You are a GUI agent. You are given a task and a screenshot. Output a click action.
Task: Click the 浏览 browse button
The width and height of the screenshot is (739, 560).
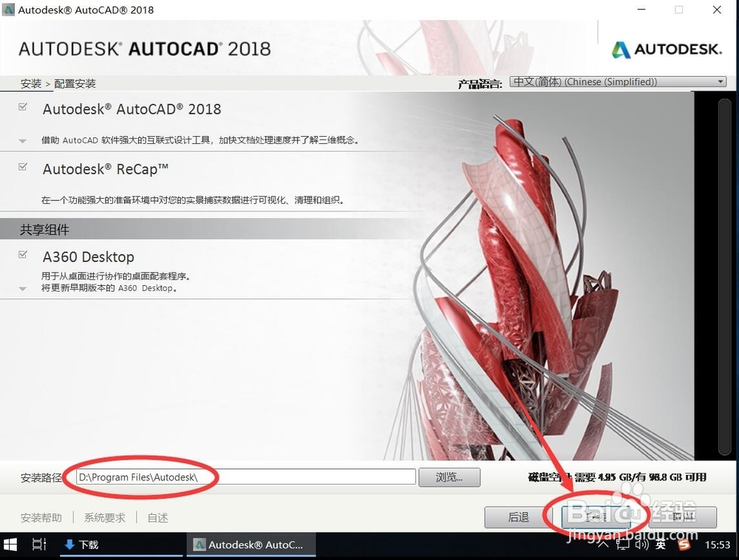(449, 477)
